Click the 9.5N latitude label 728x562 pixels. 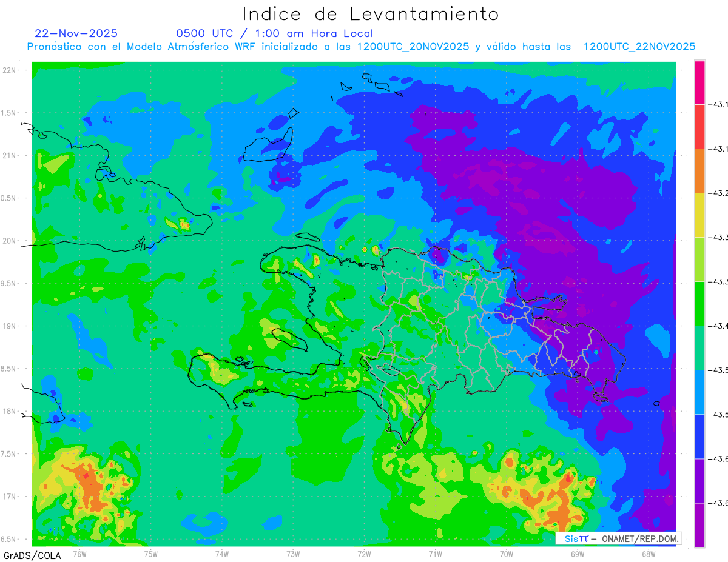coord(9,283)
